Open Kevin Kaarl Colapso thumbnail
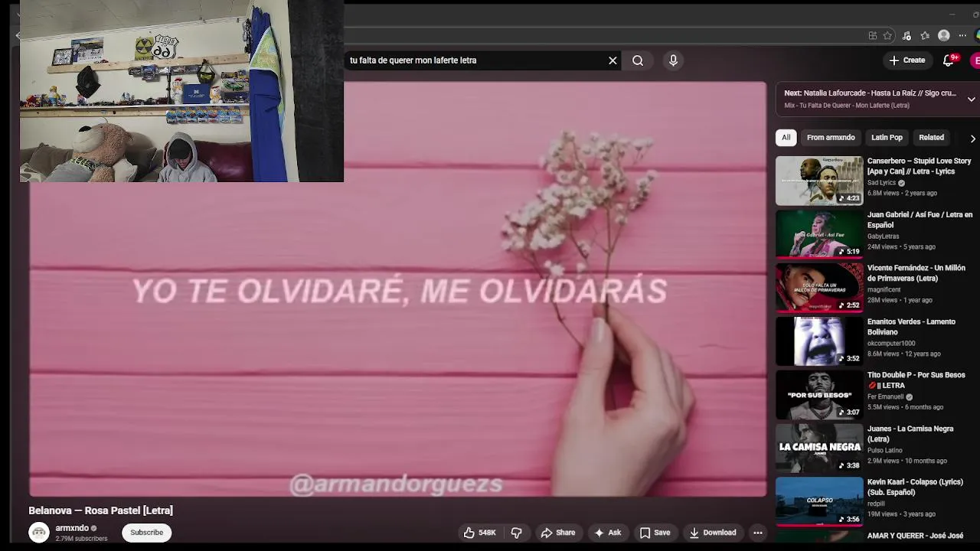980x551 pixels. coord(819,503)
